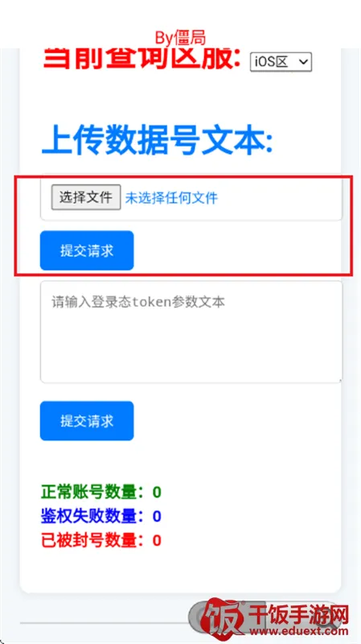Screen dimensions: 361x644
Task: Click the 干饭手游网 watermark text
Action: [x=298, y=615]
